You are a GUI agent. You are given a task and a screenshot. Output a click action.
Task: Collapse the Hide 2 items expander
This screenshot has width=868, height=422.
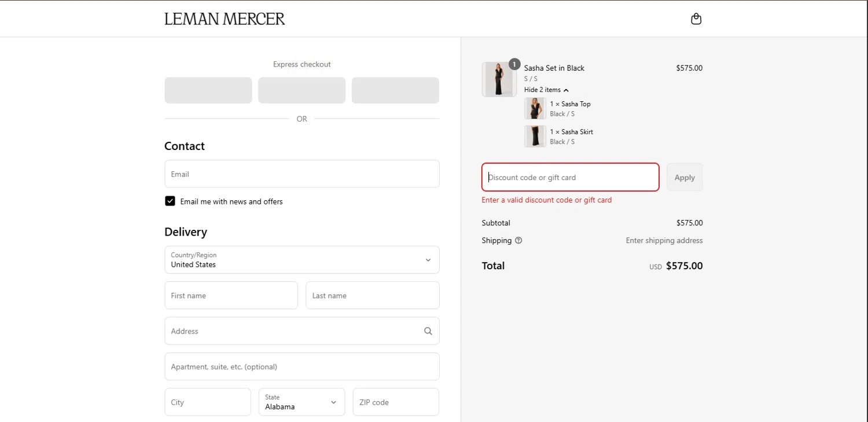[x=546, y=90]
